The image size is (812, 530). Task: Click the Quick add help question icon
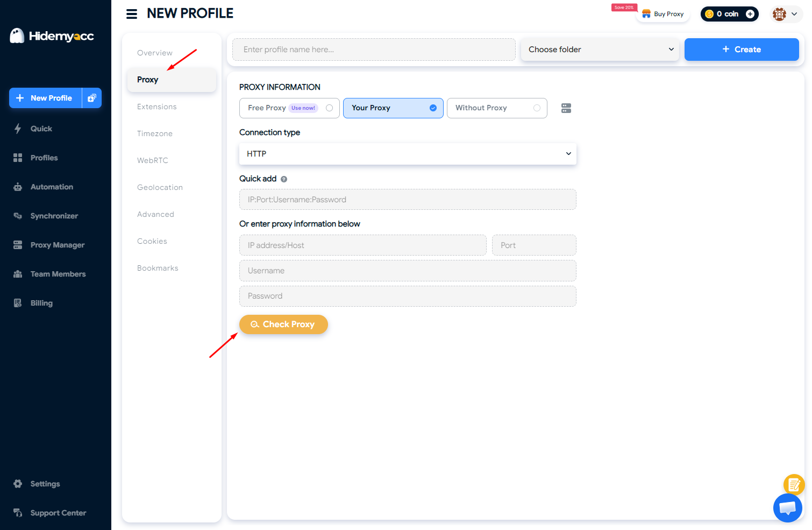[x=284, y=179]
